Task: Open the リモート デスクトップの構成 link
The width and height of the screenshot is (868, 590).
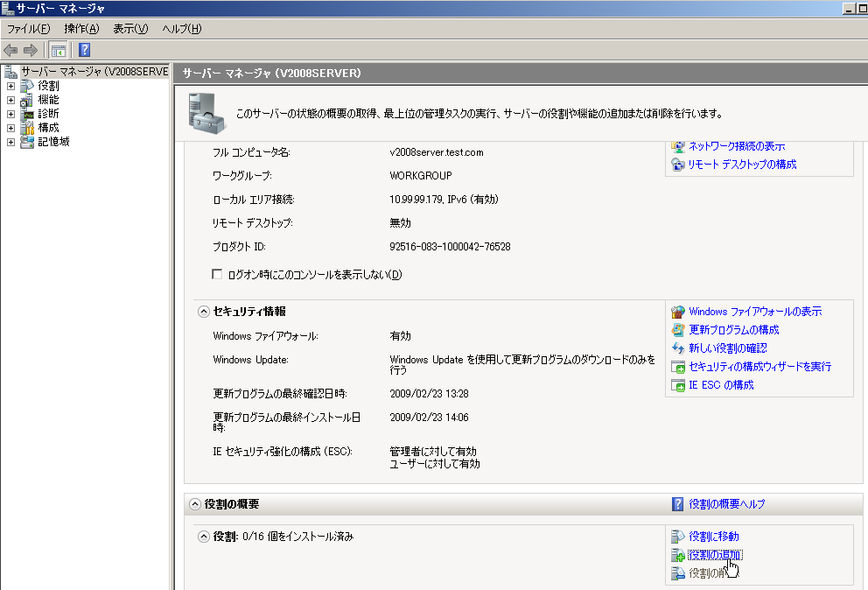Action: [x=742, y=165]
